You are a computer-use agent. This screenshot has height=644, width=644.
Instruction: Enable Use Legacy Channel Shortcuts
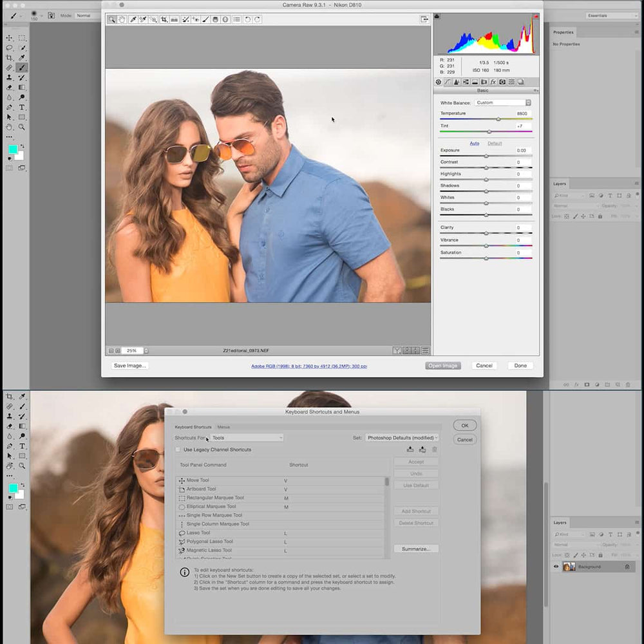tap(178, 450)
